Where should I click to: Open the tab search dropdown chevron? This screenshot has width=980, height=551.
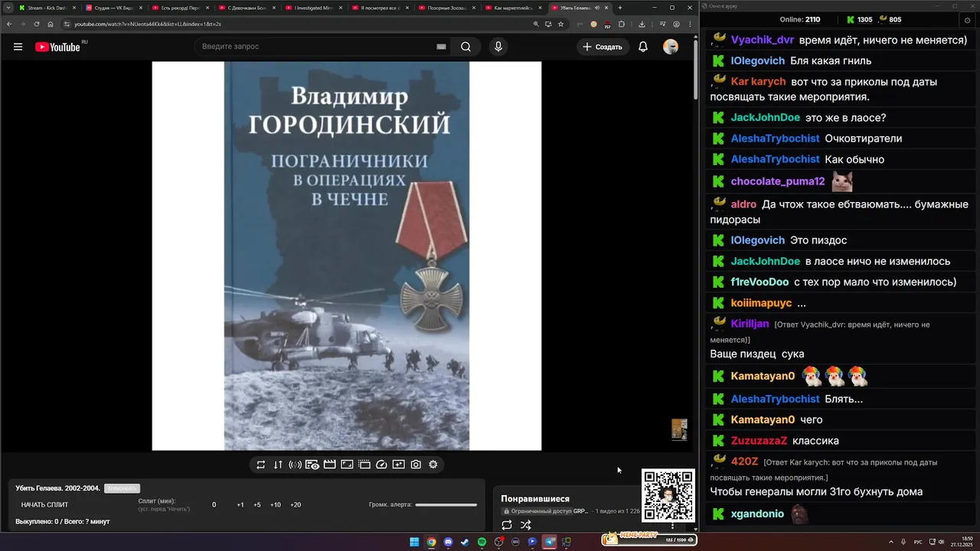coord(7,8)
